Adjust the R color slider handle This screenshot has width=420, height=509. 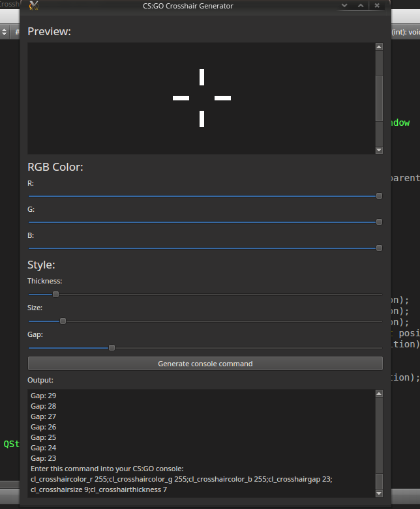click(x=379, y=196)
